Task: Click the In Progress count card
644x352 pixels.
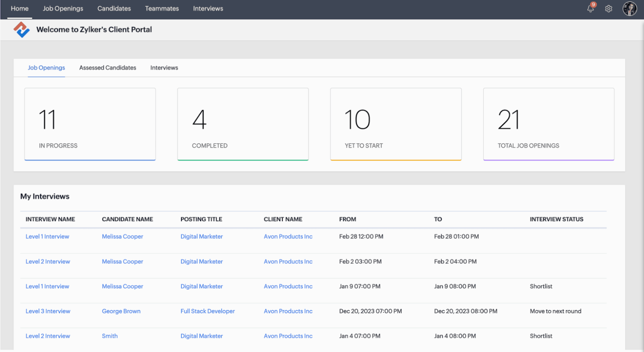Action: point(90,124)
